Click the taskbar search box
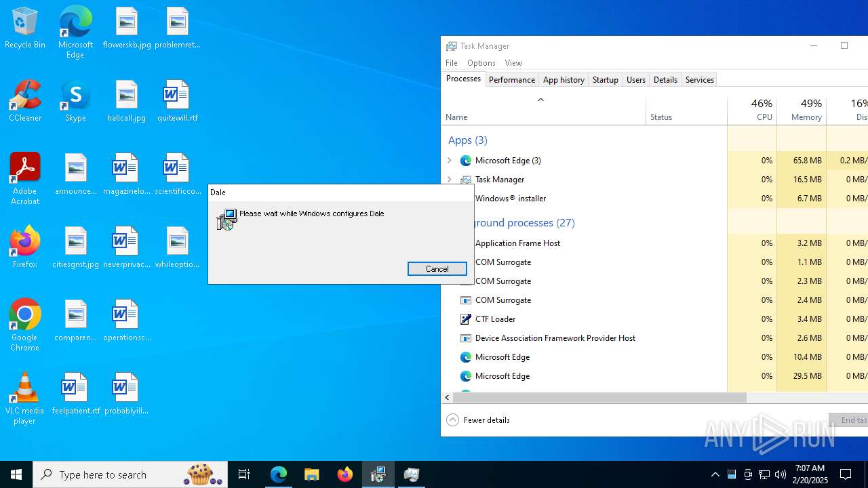868x488 pixels. [130, 474]
